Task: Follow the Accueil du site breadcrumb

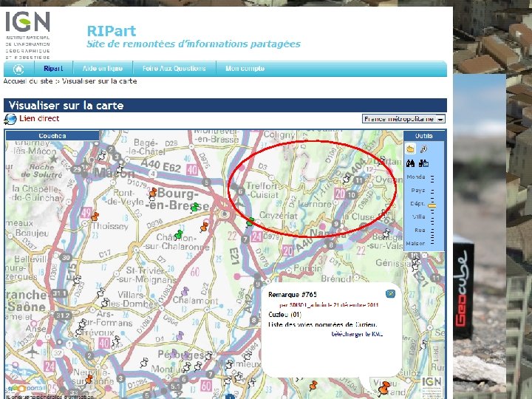Action: [28, 81]
